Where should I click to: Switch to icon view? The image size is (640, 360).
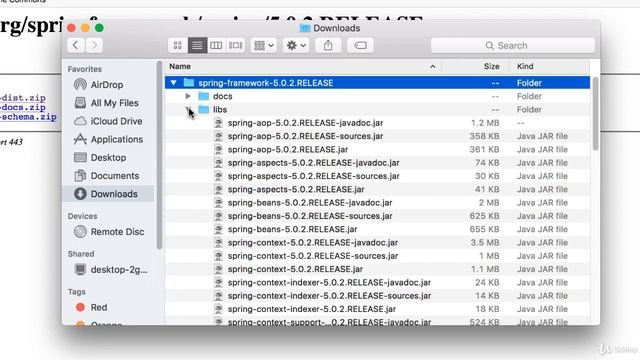(178, 45)
